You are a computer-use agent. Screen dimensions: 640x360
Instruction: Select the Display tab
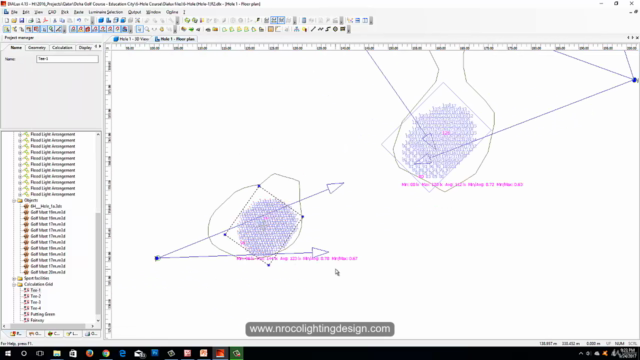click(x=85, y=48)
